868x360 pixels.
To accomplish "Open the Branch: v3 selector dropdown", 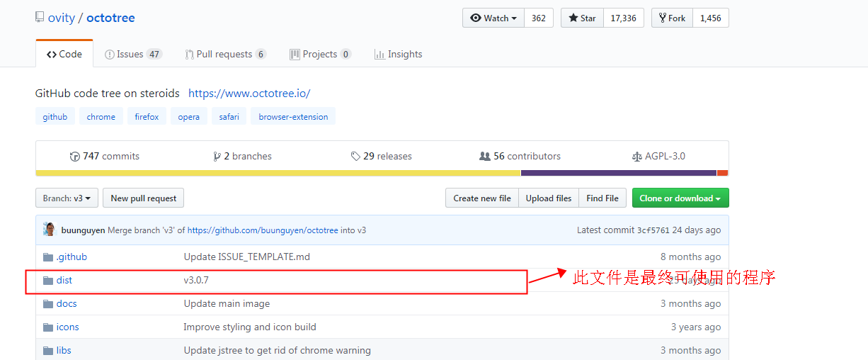I will tap(67, 198).
